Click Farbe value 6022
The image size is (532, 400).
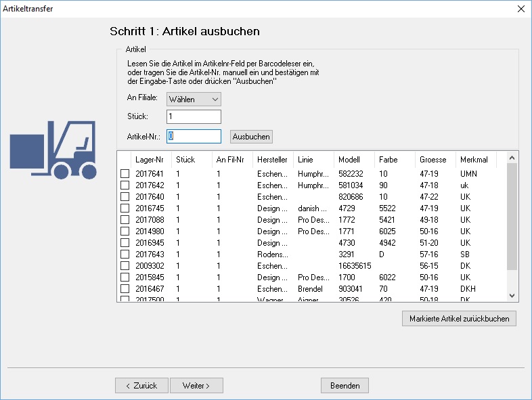[x=387, y=277]
